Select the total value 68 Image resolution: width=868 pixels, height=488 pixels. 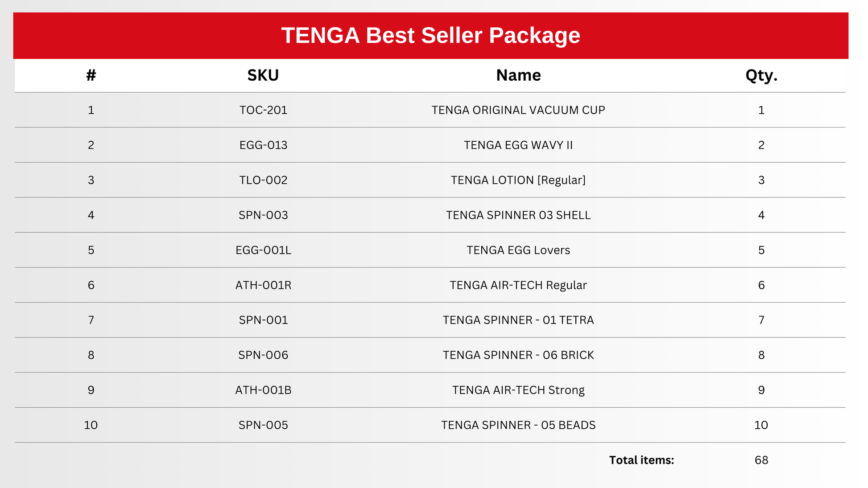coord(761,460)
